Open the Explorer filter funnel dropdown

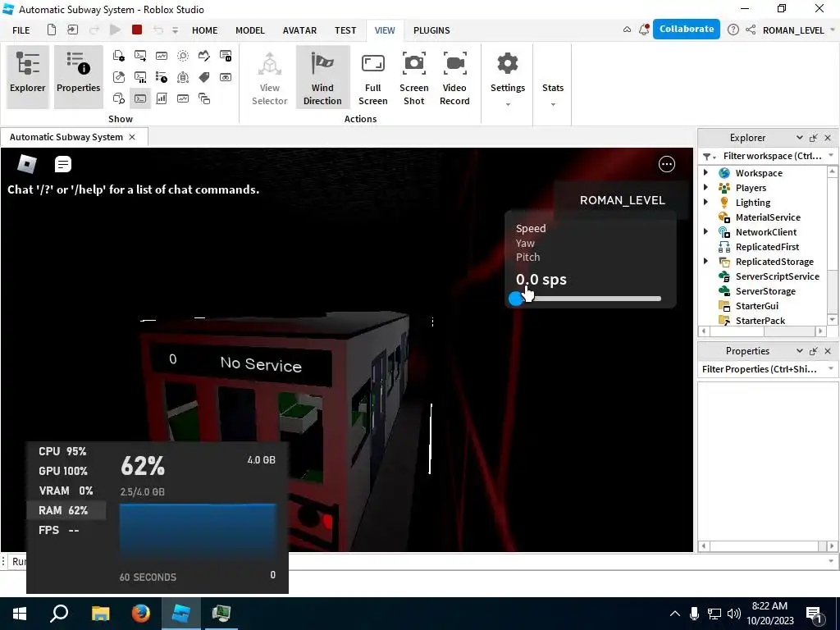709,157
